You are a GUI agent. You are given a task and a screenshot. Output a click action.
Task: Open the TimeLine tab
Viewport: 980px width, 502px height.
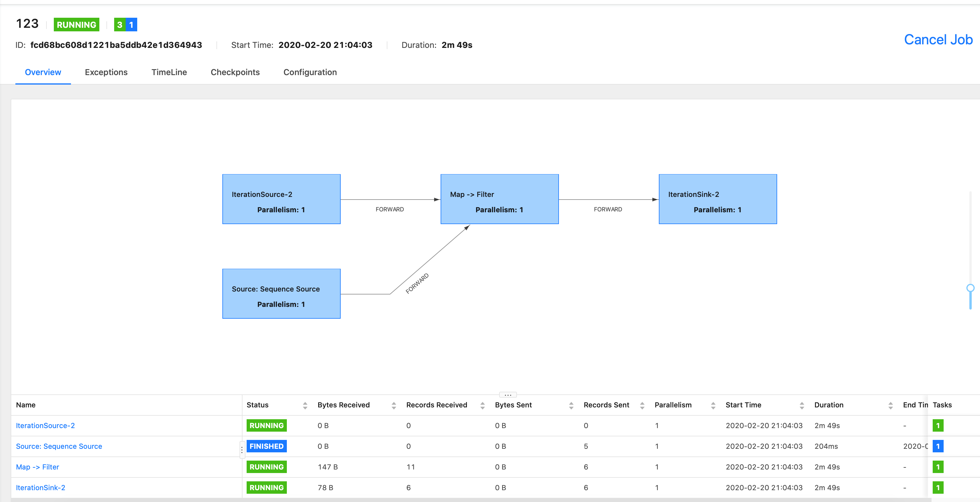169,72
